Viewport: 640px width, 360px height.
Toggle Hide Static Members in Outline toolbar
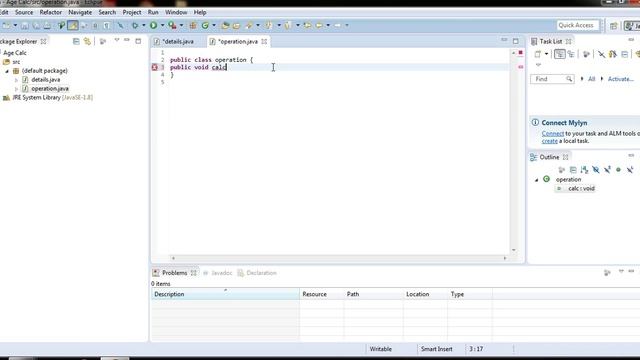607,170
